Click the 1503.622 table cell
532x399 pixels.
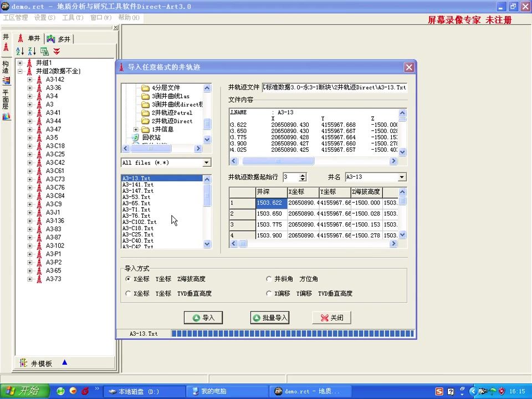click(x=272, y=203)
